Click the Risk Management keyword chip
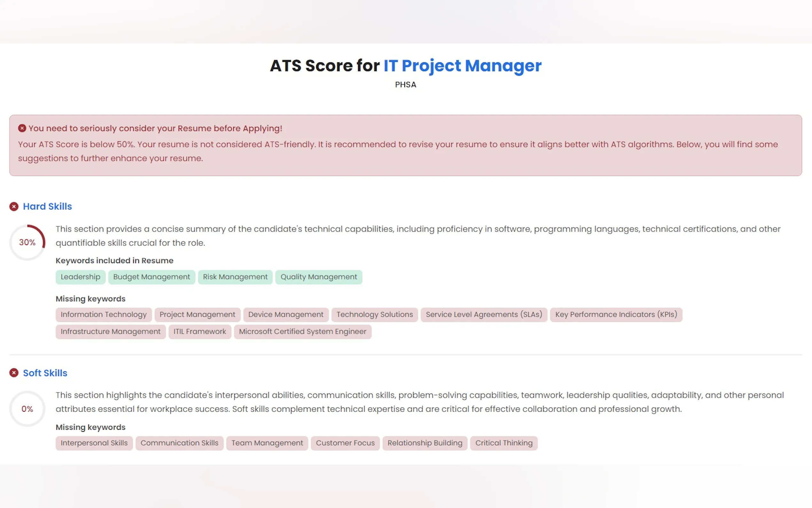The width and height of the screenshot is (812, 508). point(235,277)
